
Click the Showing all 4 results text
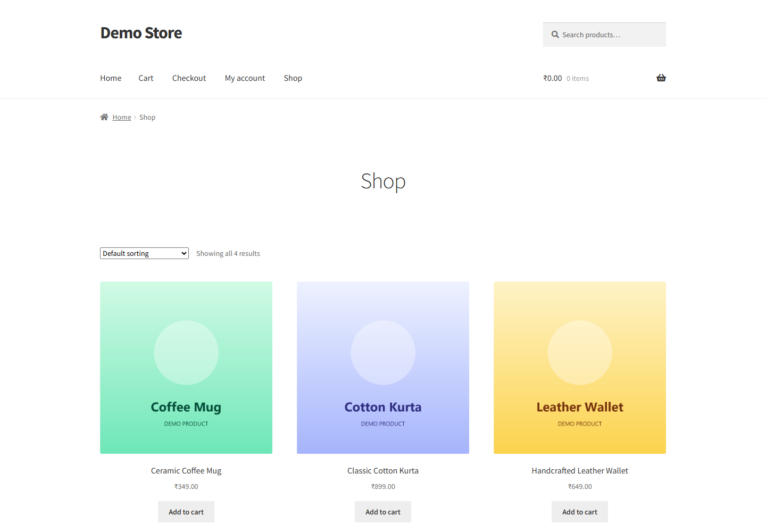click(x=228, y=254)
